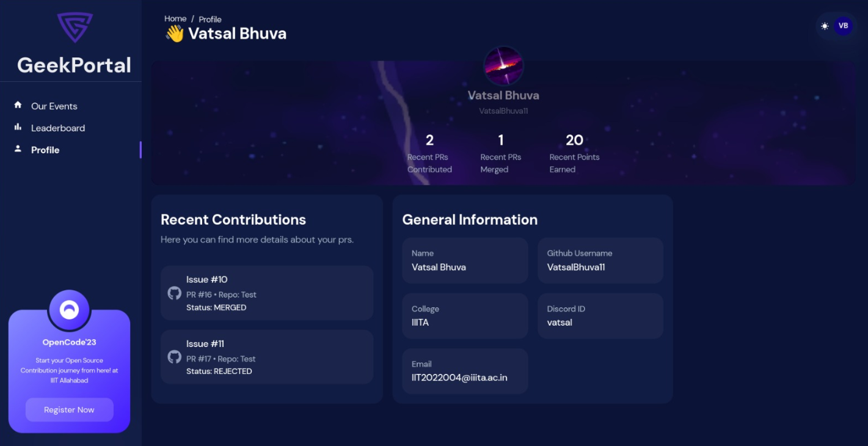Open the Our Events section

[54, 105]
